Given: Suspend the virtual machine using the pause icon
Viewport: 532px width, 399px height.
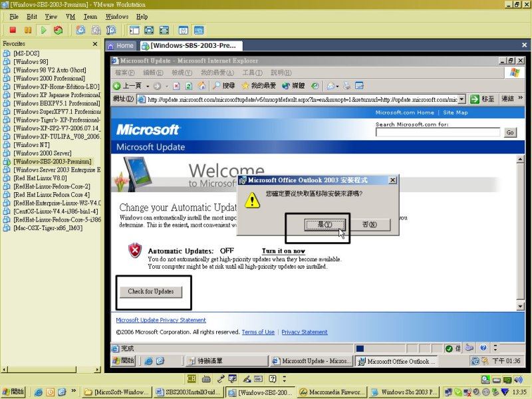Looking at the screenshot, I should pos(28,30).
